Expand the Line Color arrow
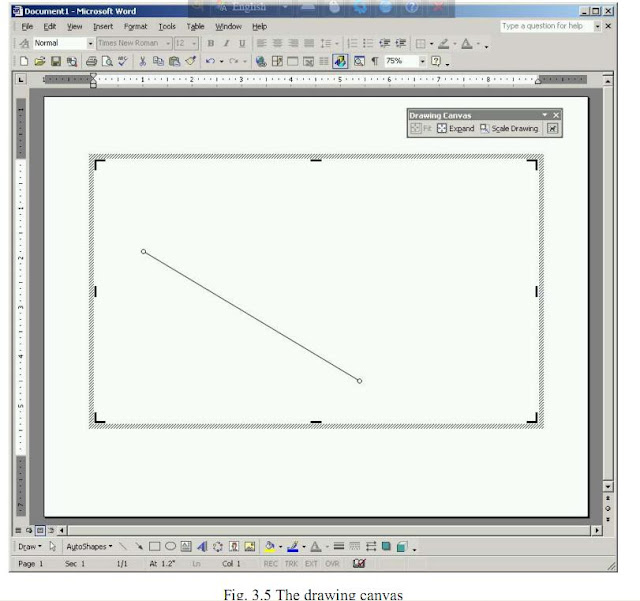Screen dimensions: 640x601 pyautogui.click(x=304, y=546)
